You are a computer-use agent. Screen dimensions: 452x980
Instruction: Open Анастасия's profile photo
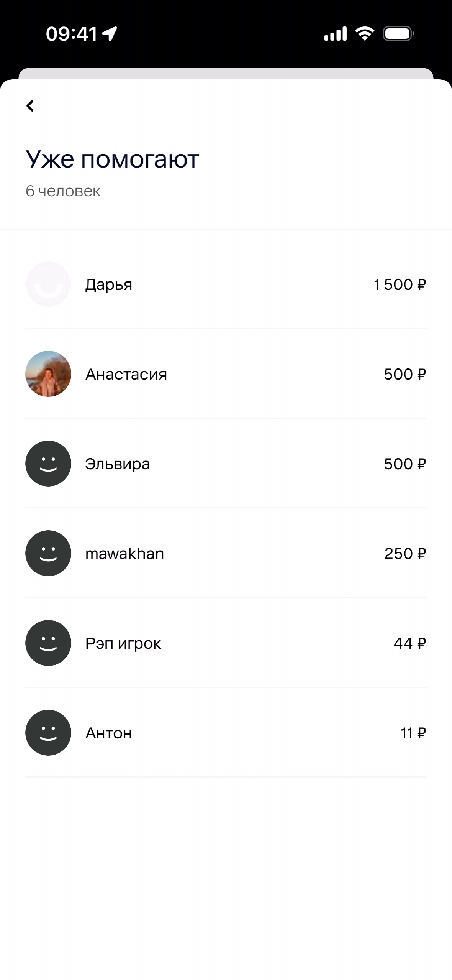(48, 374)
